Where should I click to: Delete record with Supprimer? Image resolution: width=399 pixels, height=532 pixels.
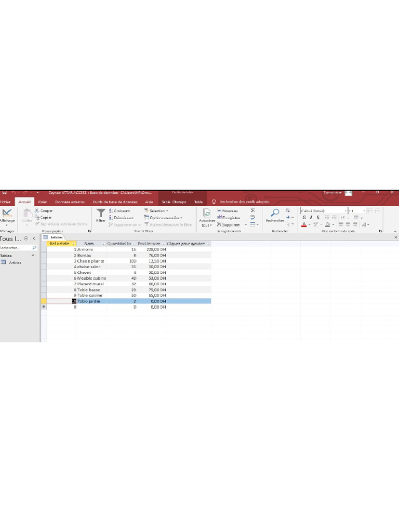229,224
